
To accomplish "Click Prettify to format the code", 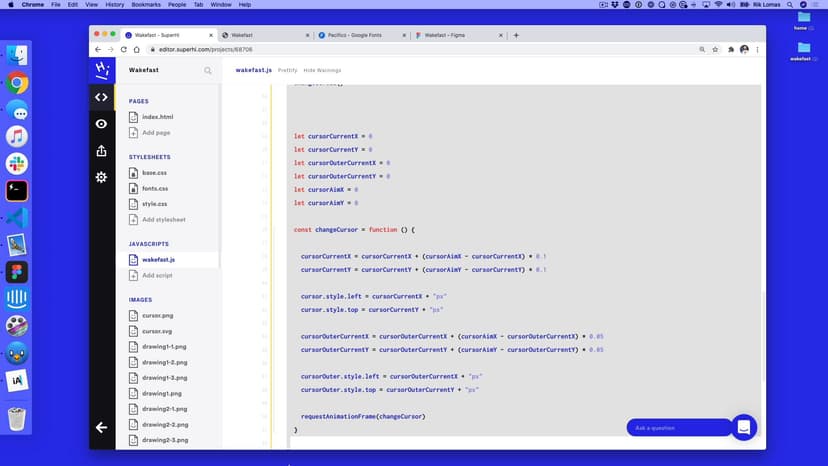I will (x=287, y=70).
